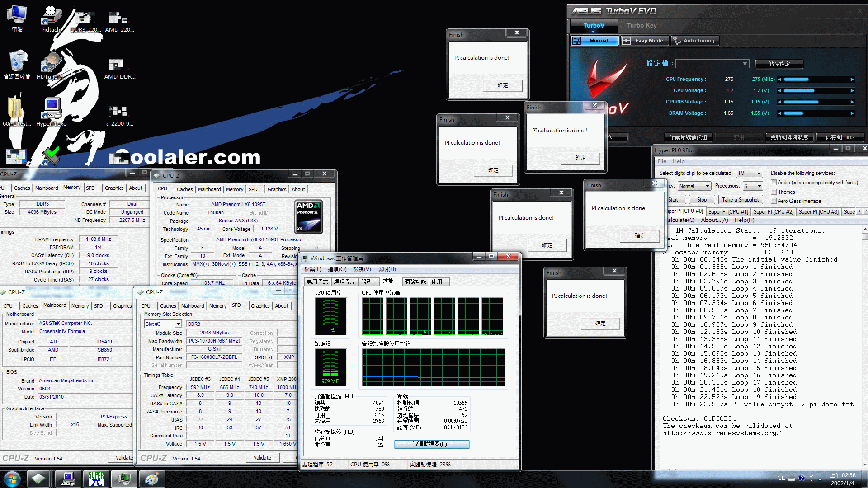The image size is (868, 488).
Task: Click 儲存設定 save profile button
Action: click(x=779, y=64)
